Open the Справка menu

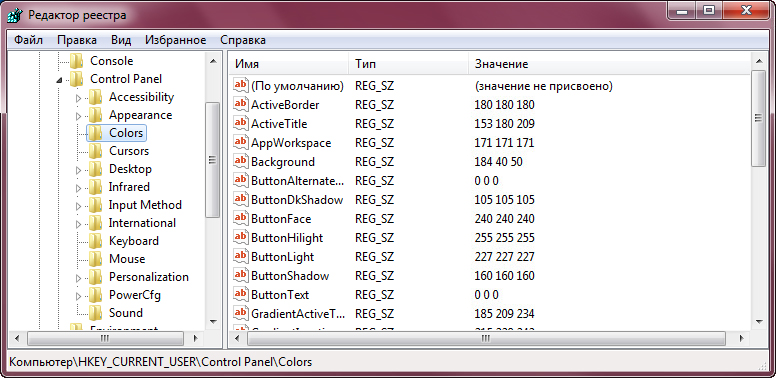click(242, 40)
